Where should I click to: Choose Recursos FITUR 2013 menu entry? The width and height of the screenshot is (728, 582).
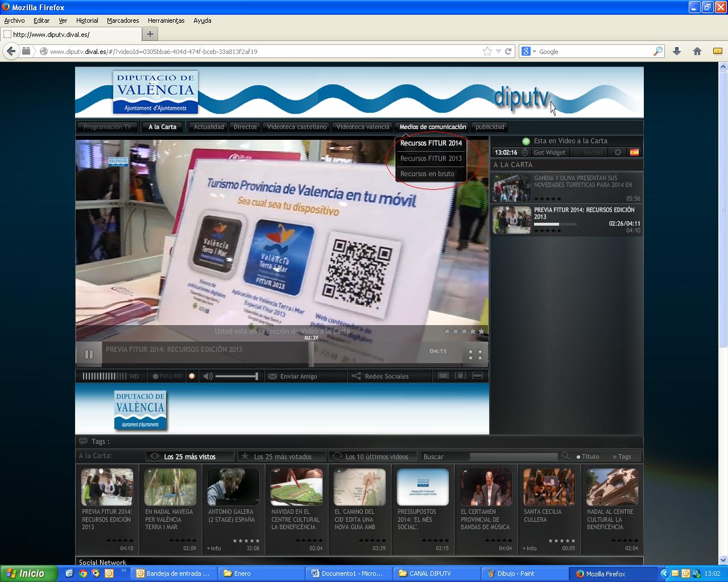pyautogui.click(x=431, y=159)
